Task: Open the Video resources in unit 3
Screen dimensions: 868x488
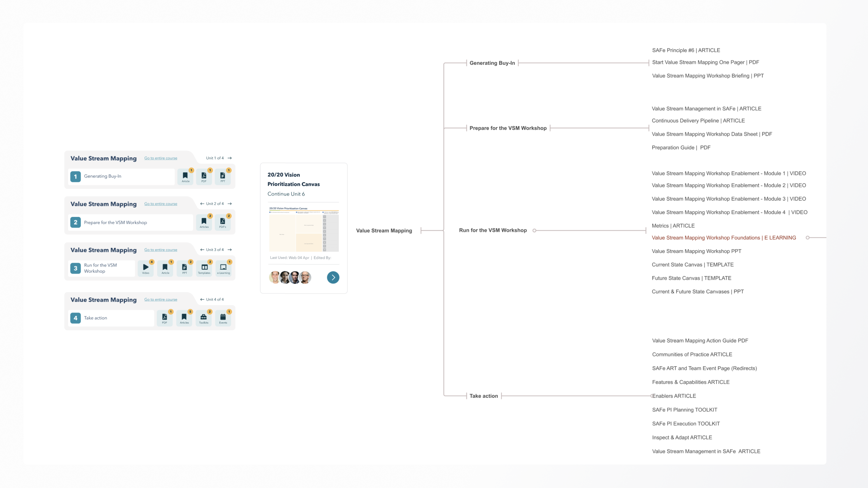Action: click(x=146, y=268)
